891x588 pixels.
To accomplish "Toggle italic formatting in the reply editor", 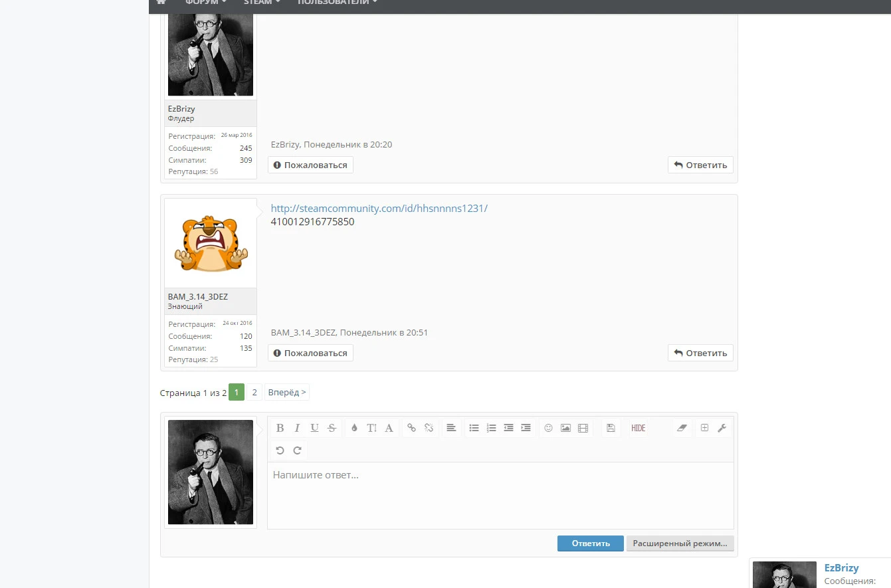I will (x=297, y=428).
